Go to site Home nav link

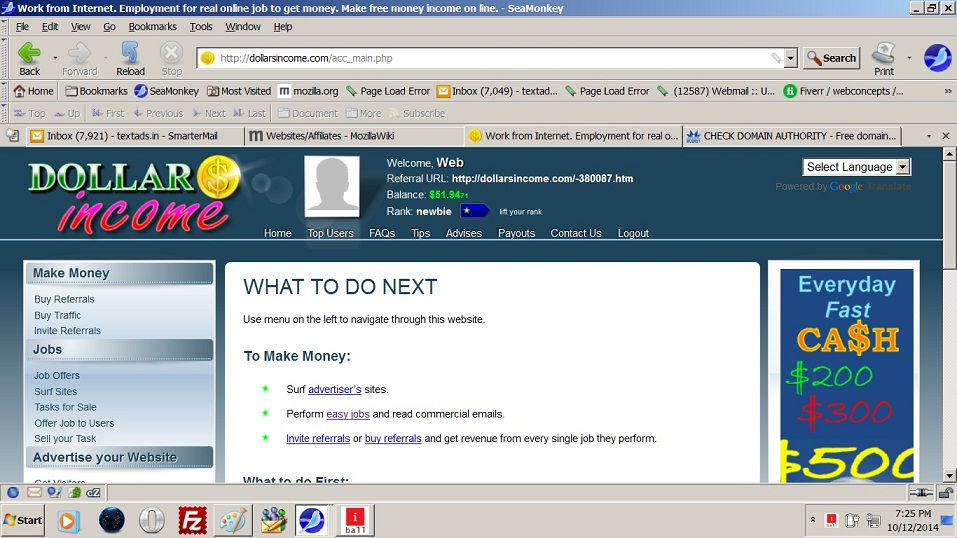278,233
